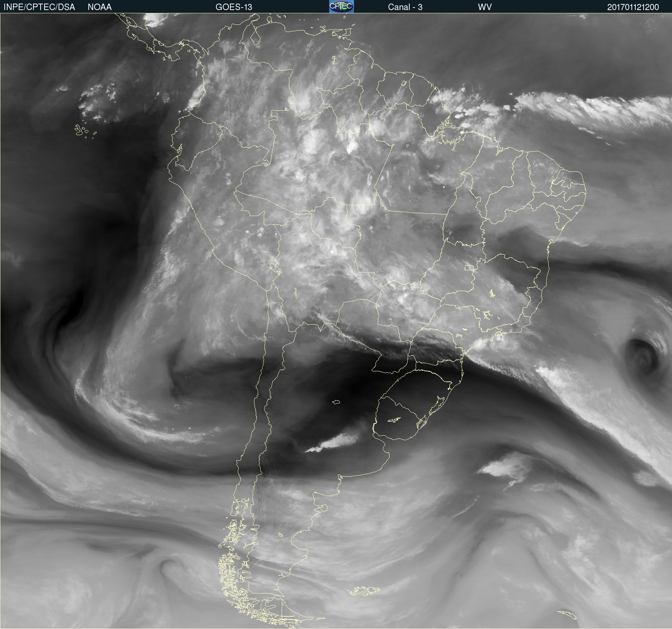The width and height of the screenshot is (672, 629).
Task: Click the NOAA label in header
Action: point(100,7)
